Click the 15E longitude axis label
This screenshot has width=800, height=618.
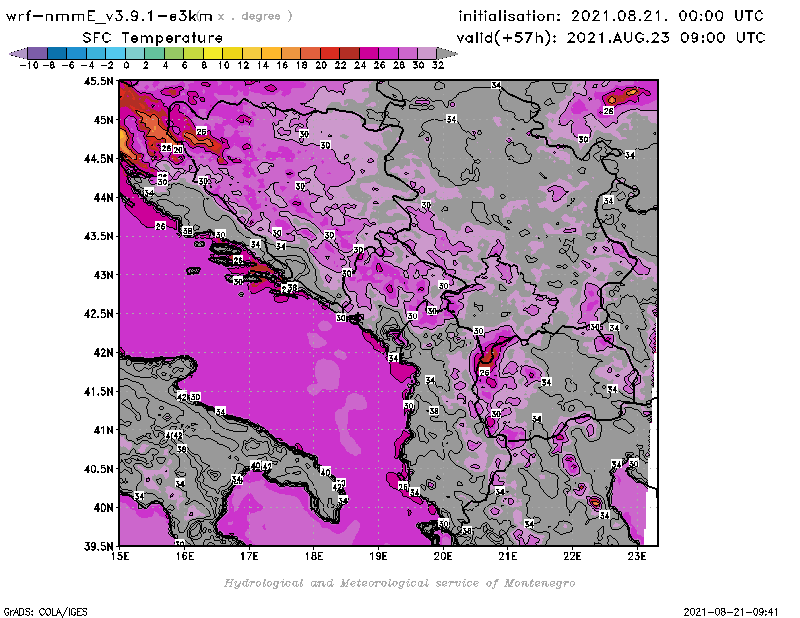(x=120, y=555)
